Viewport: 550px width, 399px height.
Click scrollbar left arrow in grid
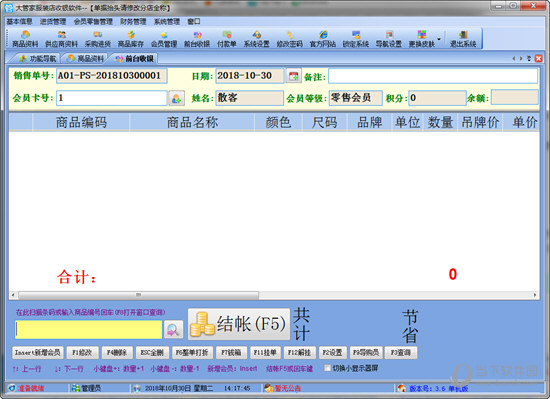[13, 295]
